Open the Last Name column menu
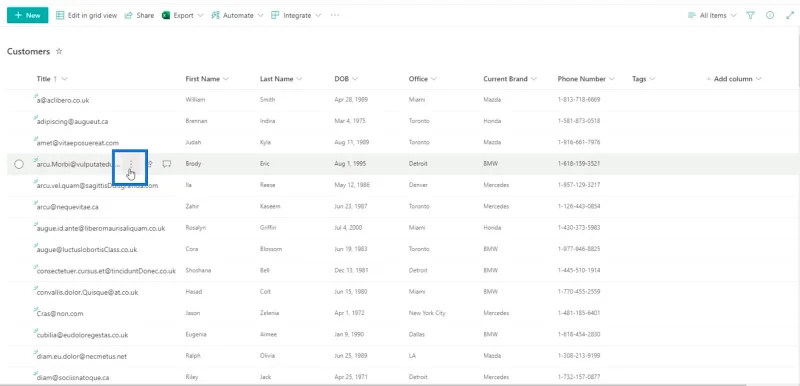The image size is (800, 386). point(281,79)
